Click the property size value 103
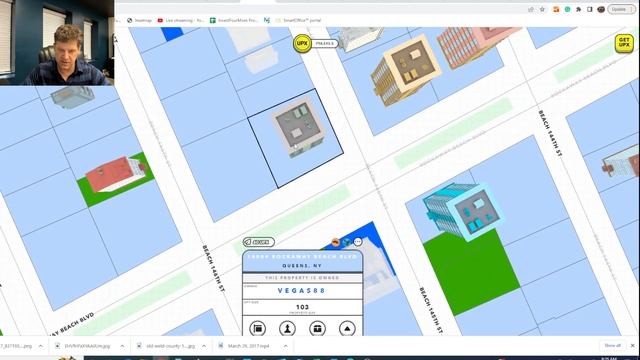The height and width of the screenshot is (360, 640). point(302,307)
